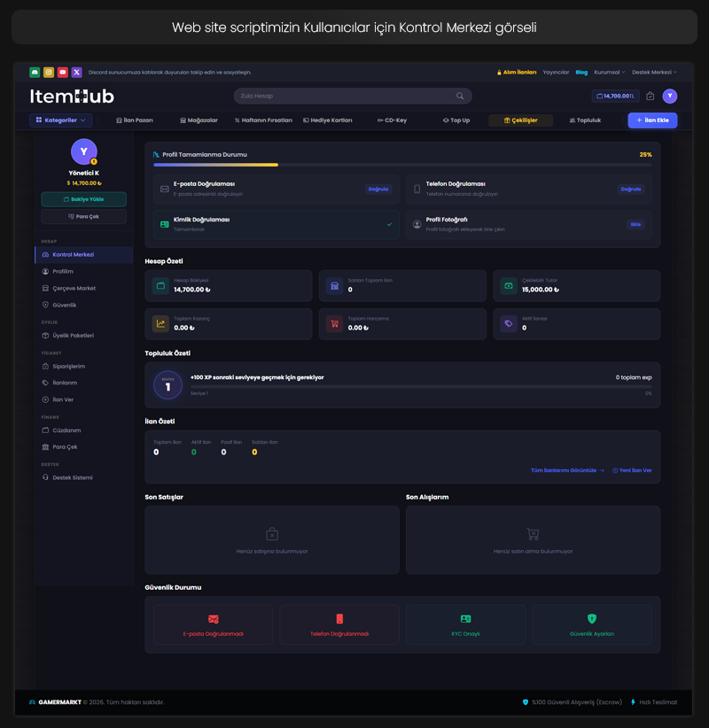The width and height of the screenshot is (709, 728).
Task: Select Çerçeve Market in sidebar
Action: [84, 289]
